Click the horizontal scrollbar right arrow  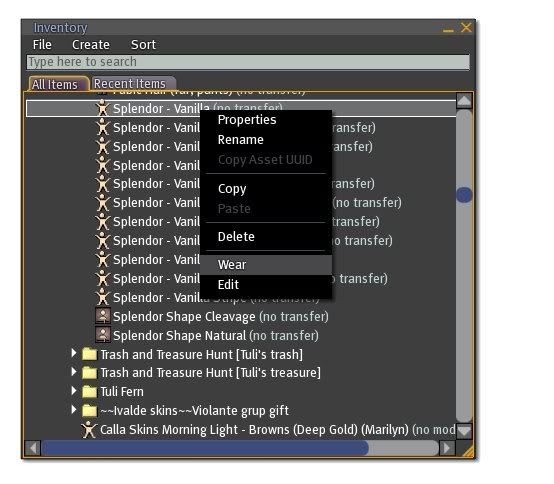[x=447, y=448]
